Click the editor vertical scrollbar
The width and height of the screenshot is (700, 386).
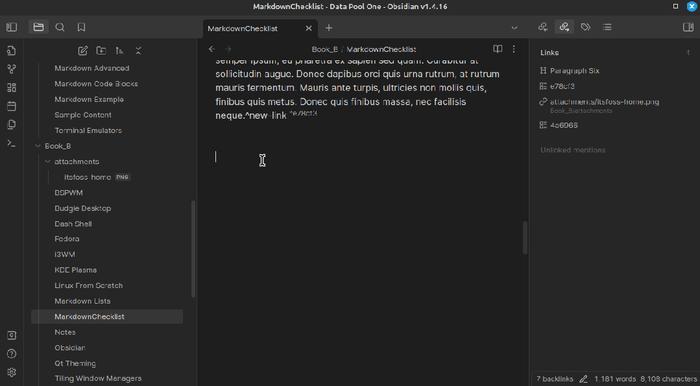pos(525,238)
